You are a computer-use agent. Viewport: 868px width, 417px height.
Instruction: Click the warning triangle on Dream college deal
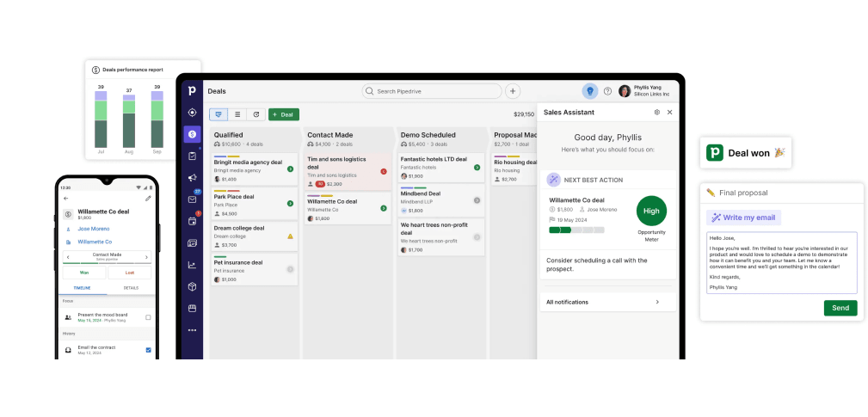(x=290, y=236)
